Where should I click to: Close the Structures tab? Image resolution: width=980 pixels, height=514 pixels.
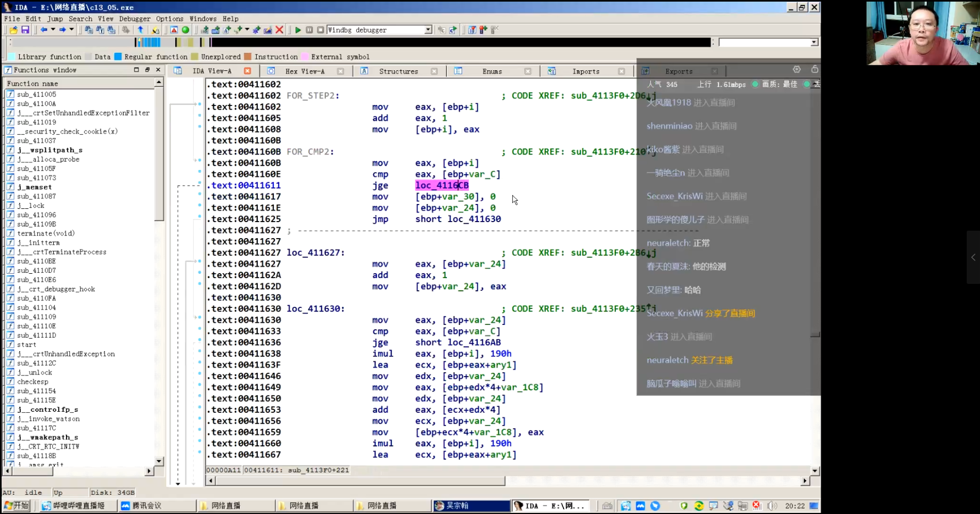(x=434, y=71)
